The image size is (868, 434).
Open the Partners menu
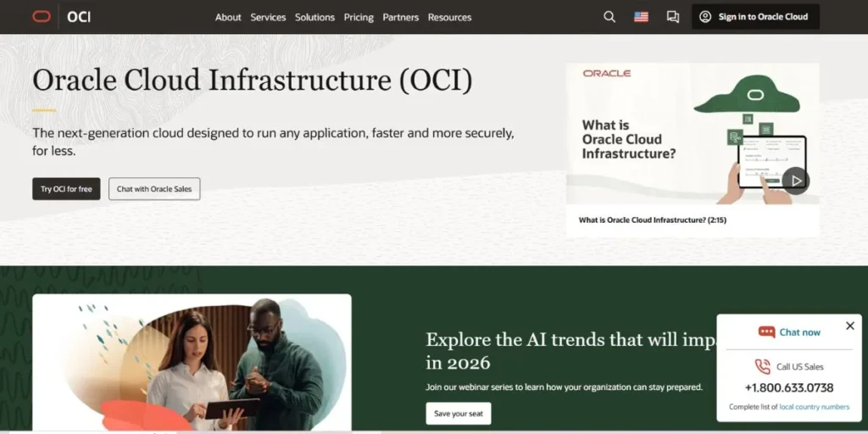click(400, 17)
